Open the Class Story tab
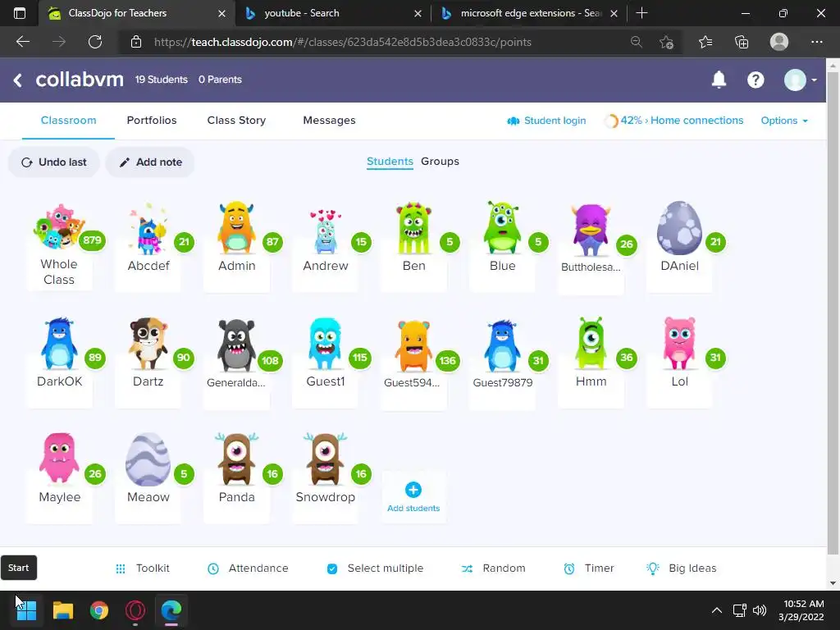 click(x=236, y=121)
